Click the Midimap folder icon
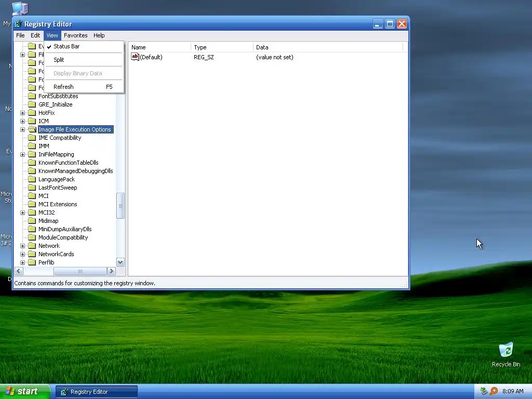 [32, 221]
